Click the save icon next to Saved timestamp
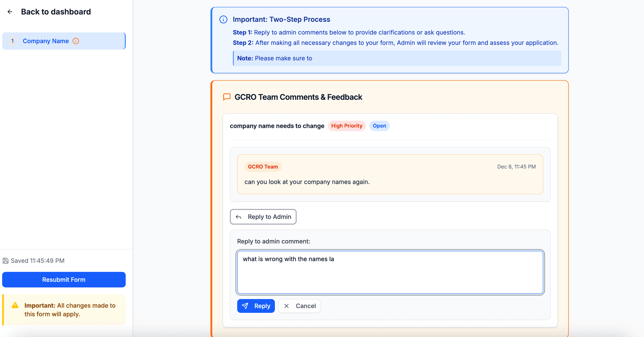Screen dimensions: 644x337 point(5,260)
